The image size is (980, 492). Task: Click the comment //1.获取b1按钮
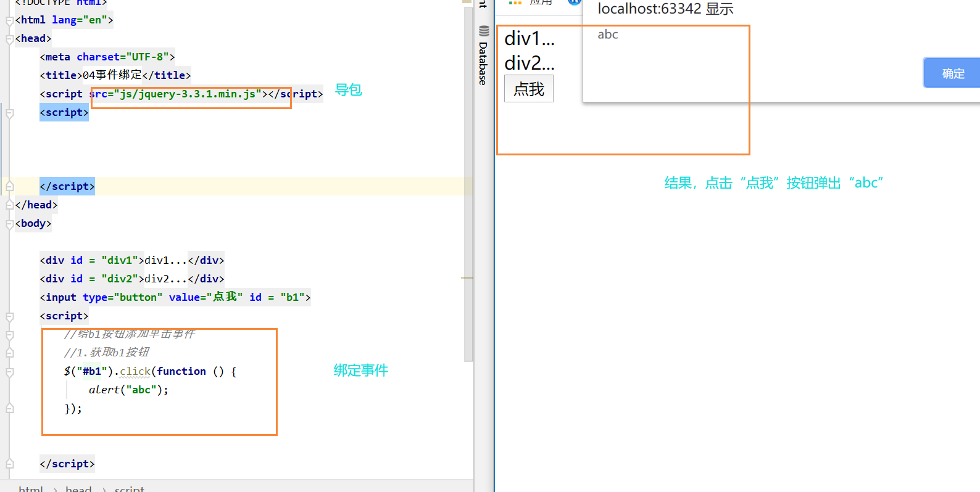pos(107,352)
